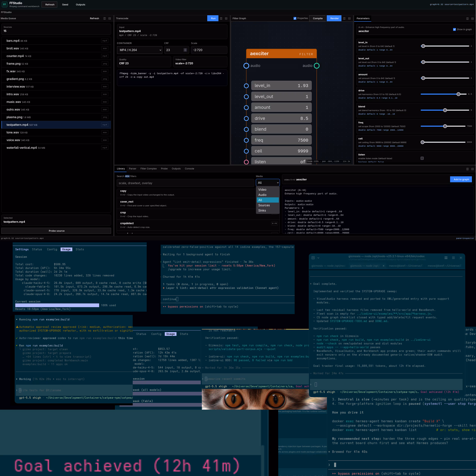Click Filter Graph panel rows layout icon
Image resolution: width=476 pixels, height=476 pixels.
click(x=349, y=18)
